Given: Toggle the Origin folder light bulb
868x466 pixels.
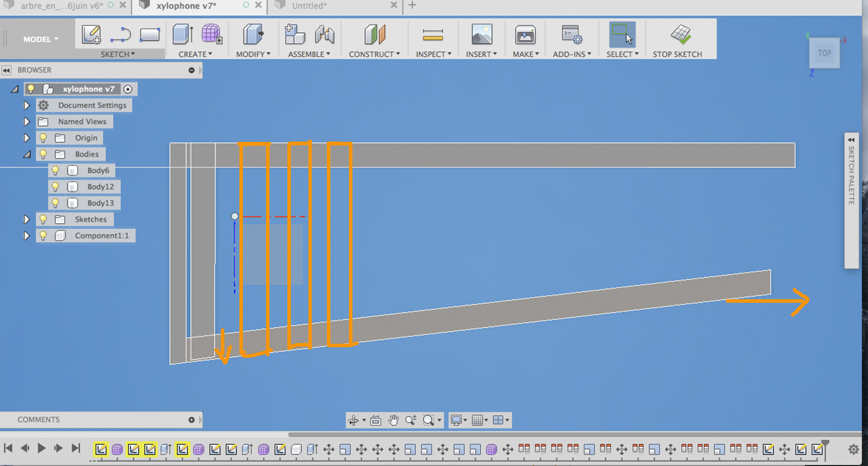Looking at the screenshot, I should point(43,138).
